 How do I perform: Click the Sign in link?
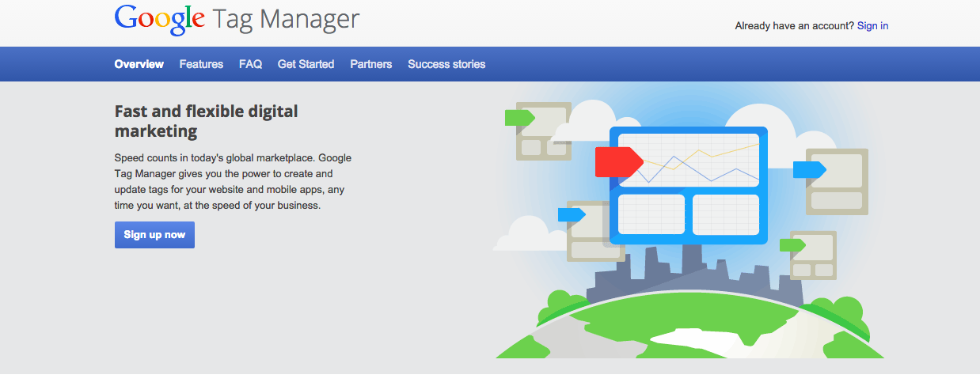point(872,26)
